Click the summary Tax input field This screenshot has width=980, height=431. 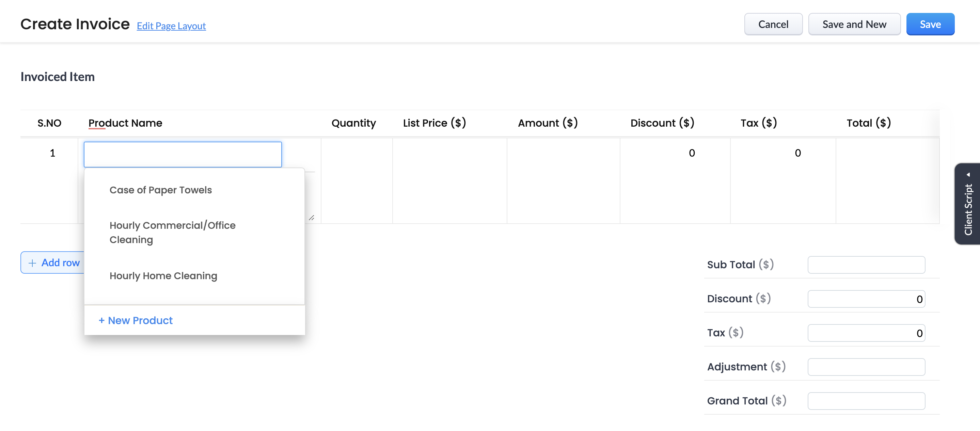click(866, 333)
